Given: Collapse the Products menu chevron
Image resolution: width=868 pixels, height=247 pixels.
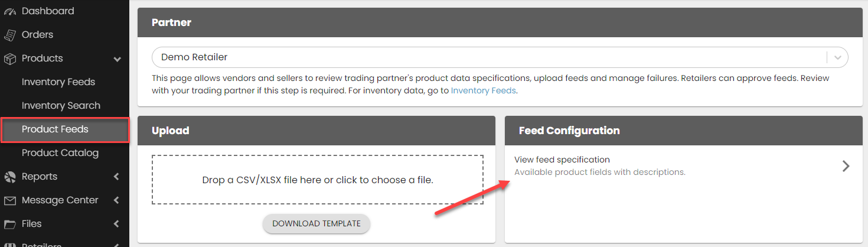Looking at the screenshot, I should 117,59.
